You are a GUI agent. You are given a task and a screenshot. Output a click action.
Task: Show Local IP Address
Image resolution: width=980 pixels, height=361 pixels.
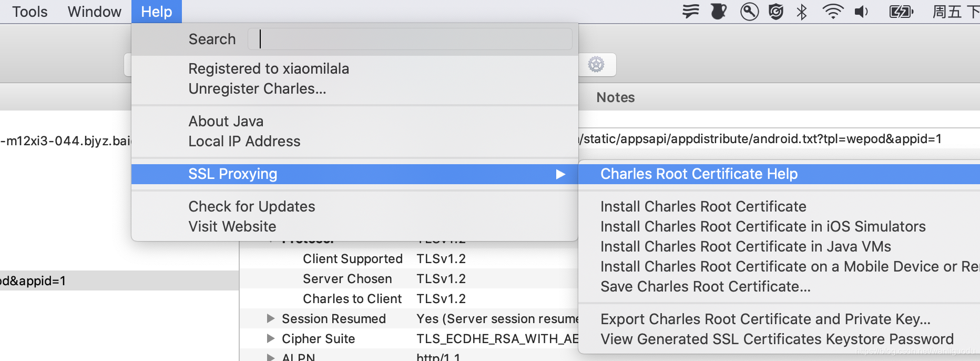coord(244,142)
